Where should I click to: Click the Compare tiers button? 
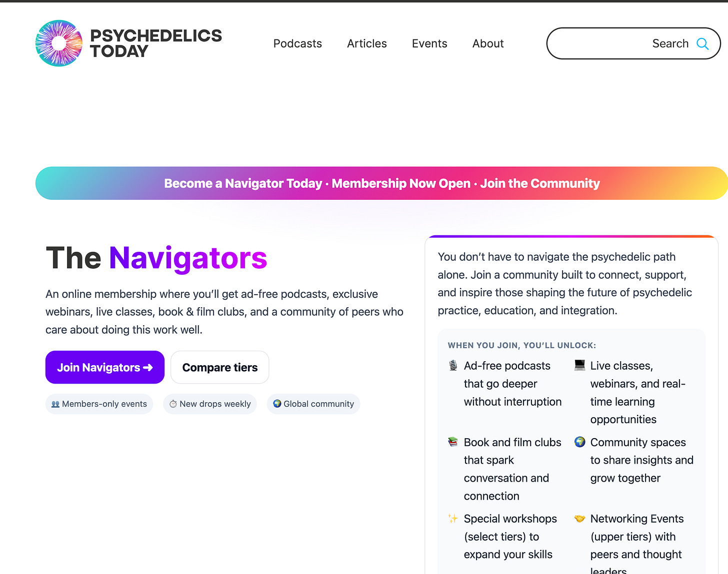(220, 367)
